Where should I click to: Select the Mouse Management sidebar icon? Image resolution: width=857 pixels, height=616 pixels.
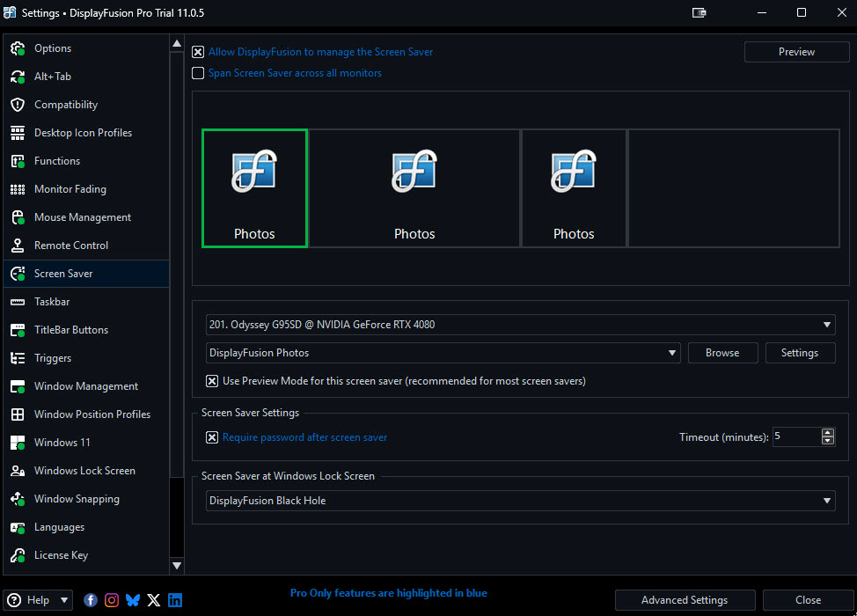18,217
